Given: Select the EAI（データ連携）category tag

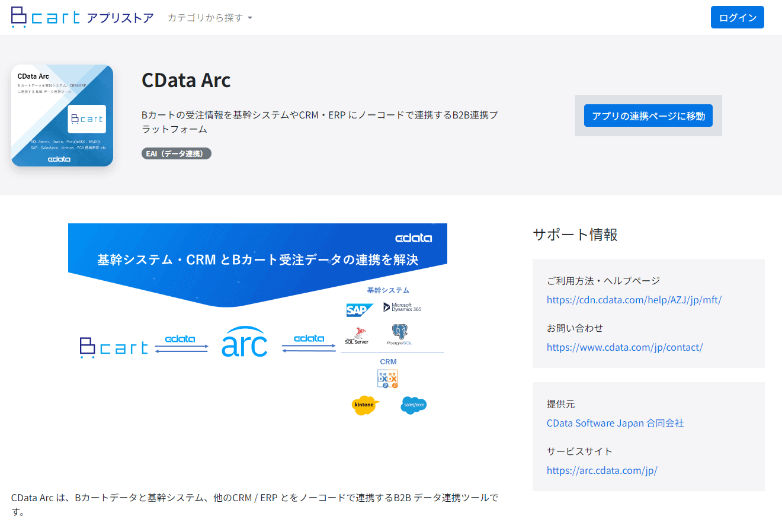Looking at the screenshot, I should 177,153.
